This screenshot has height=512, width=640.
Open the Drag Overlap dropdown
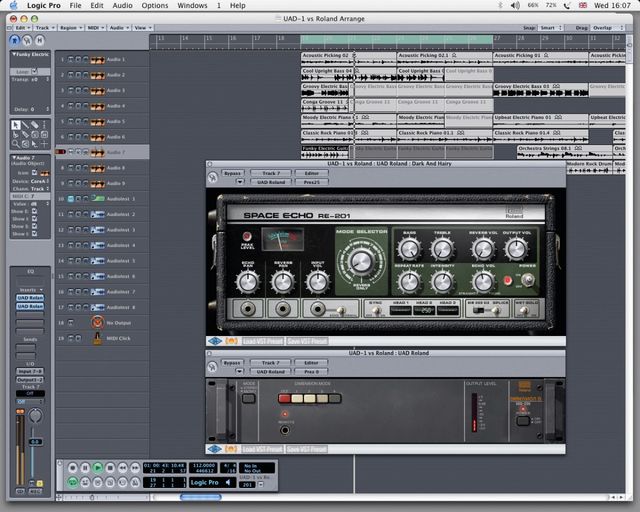[x=607, y=28]
